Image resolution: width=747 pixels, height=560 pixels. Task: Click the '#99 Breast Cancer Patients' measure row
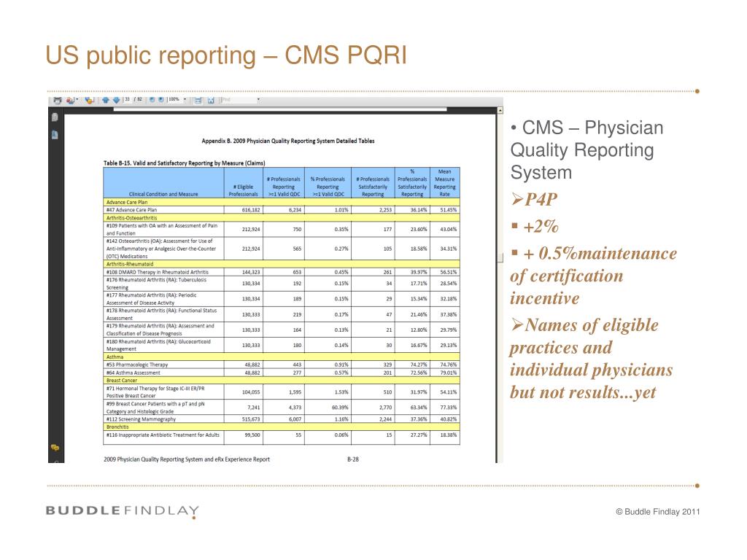pyautogui.click(x=282, y=408)
